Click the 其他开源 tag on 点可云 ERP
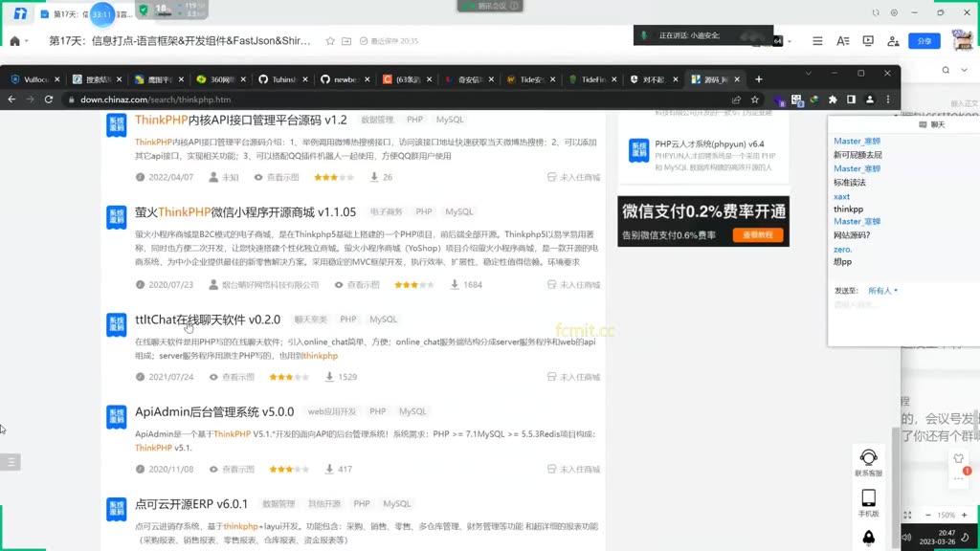980x551 pixels. [324, 504]
